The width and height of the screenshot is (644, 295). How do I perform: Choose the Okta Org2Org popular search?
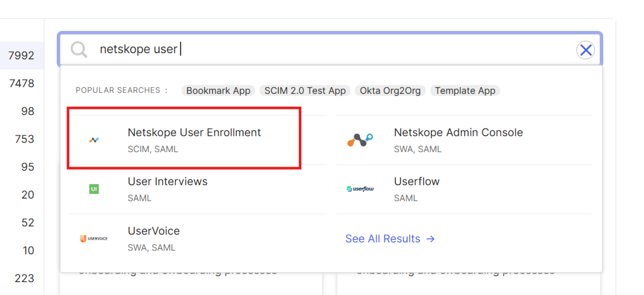tap(390, 91)
